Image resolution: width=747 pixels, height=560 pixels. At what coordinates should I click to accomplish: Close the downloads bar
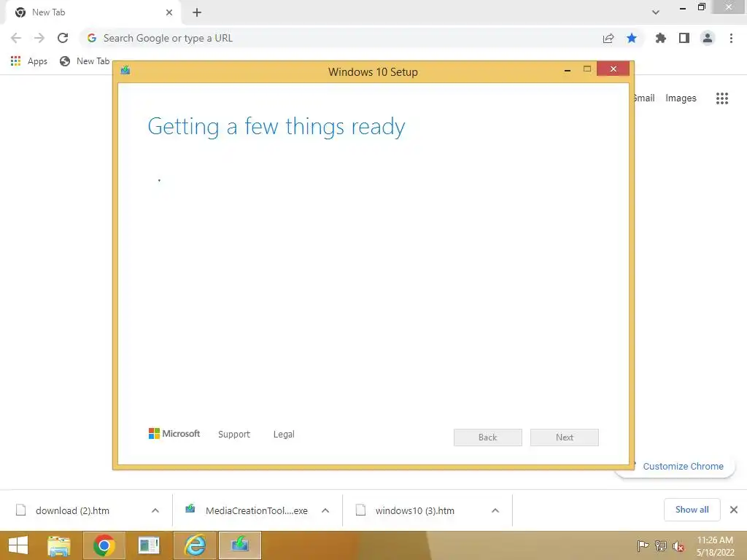(x=734, y=510)
